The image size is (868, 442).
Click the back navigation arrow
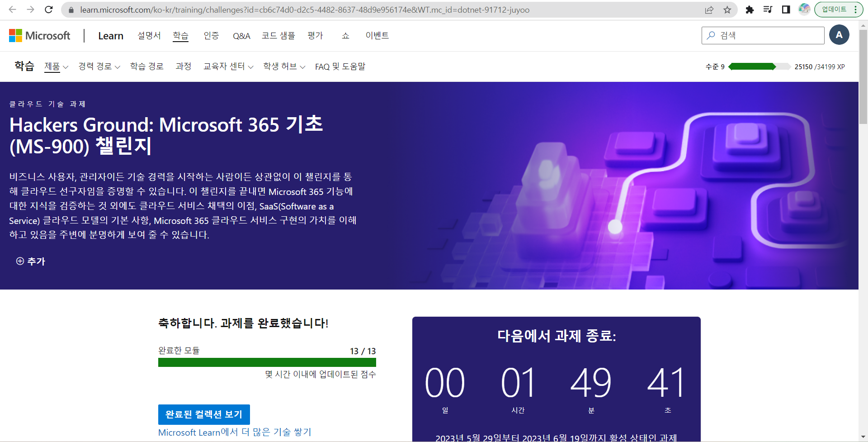[x=12, y=10]
